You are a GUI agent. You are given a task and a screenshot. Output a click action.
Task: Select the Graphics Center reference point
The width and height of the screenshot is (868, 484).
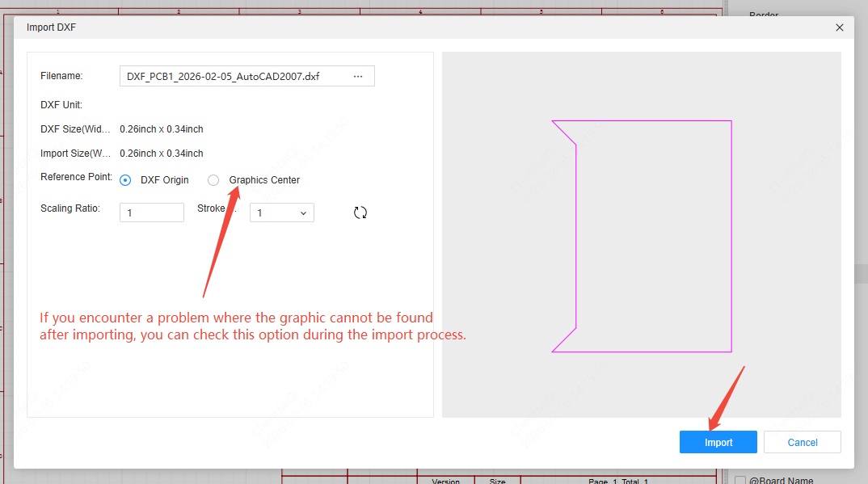click(x=213, y=180)
